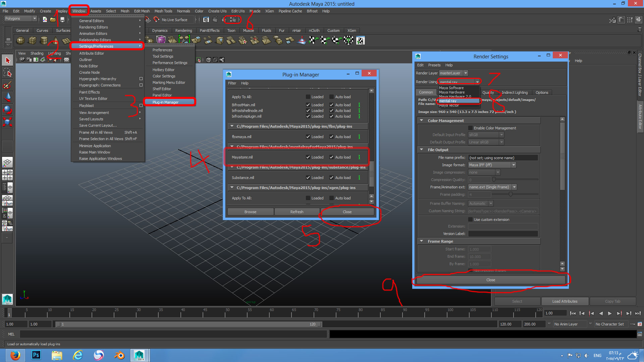
Task: Close the Plug-in Manager with Close button
Action: (x=347, y=212)
